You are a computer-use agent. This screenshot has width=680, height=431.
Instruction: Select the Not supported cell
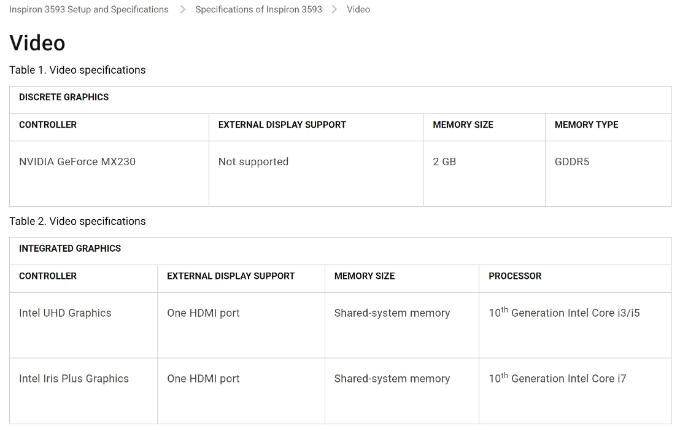253,162
